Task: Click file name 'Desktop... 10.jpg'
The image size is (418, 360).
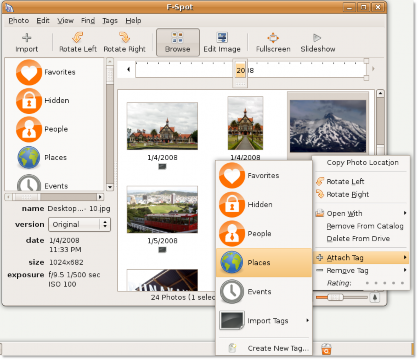Action: [79, 209]
